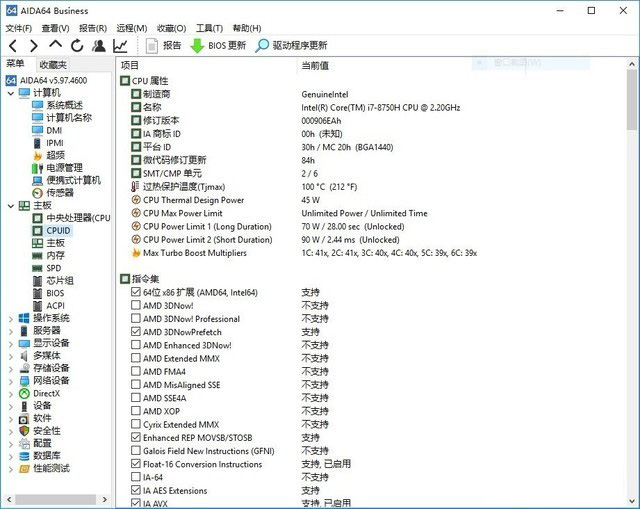Select the IPMI icon item
Viewport: 640px width, 509px height.
[37, 143]
